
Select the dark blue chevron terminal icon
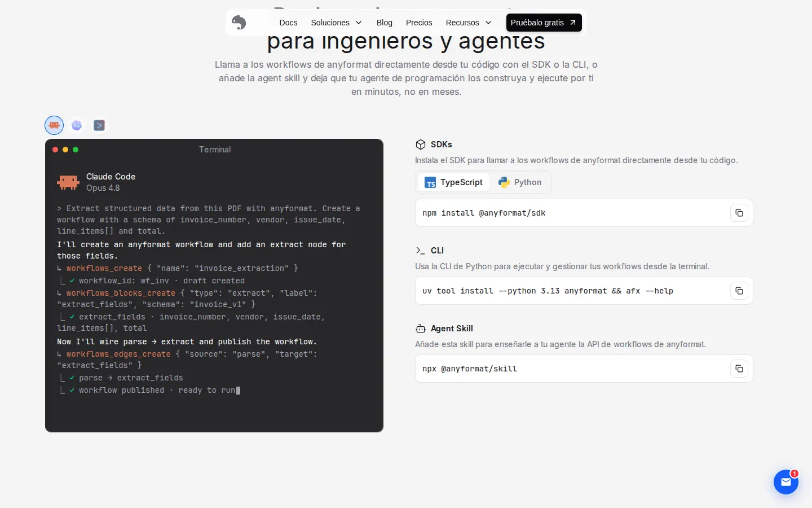coord(99,125)
